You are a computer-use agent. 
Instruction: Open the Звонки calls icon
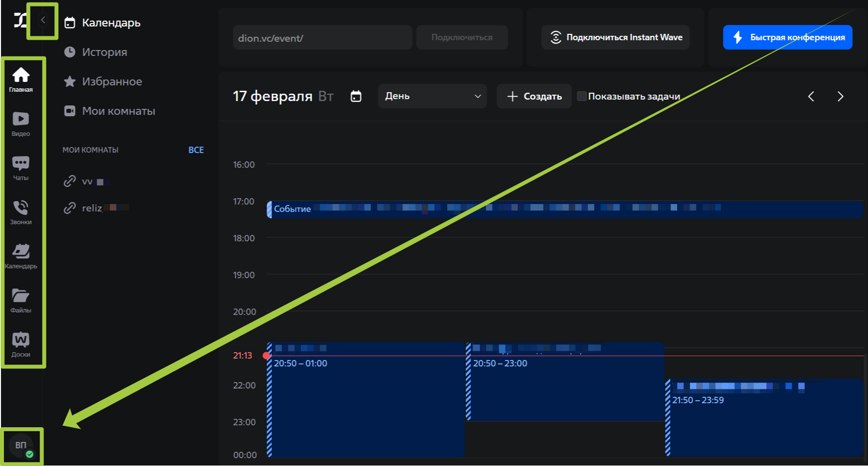pyautogui.click(x=21, y=211)
